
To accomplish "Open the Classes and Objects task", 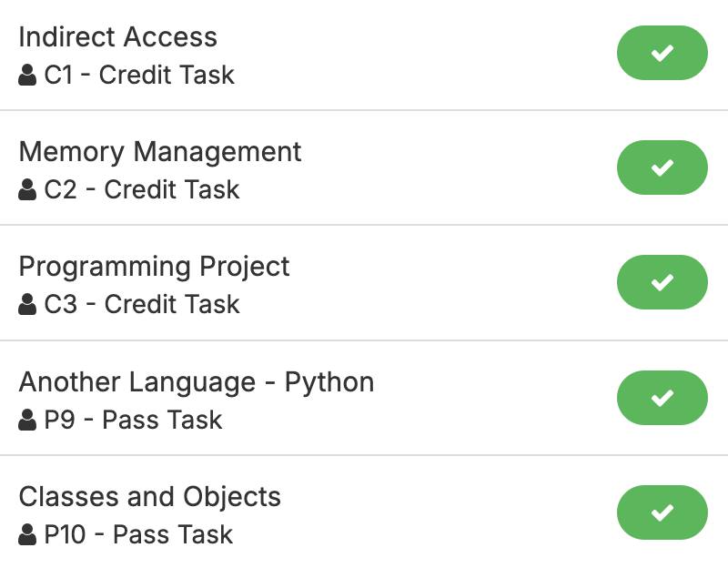I will (x=149, y=497).
